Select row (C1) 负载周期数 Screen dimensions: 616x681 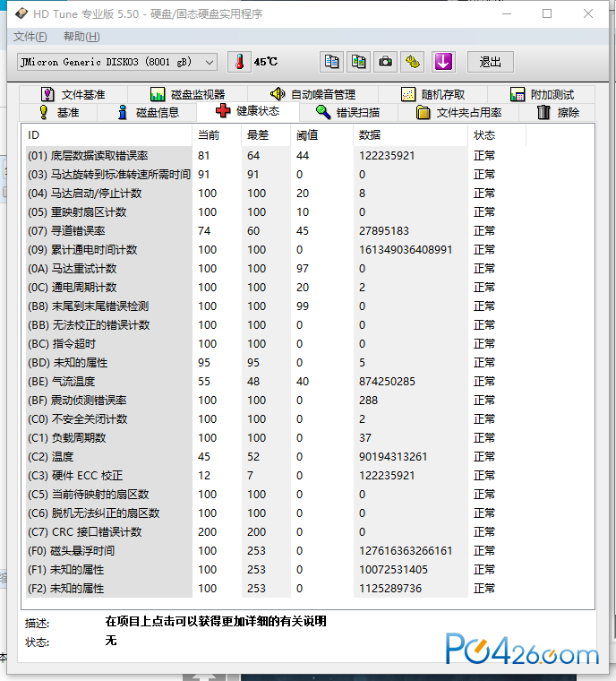pyautogui.click(x=275, y=438)
